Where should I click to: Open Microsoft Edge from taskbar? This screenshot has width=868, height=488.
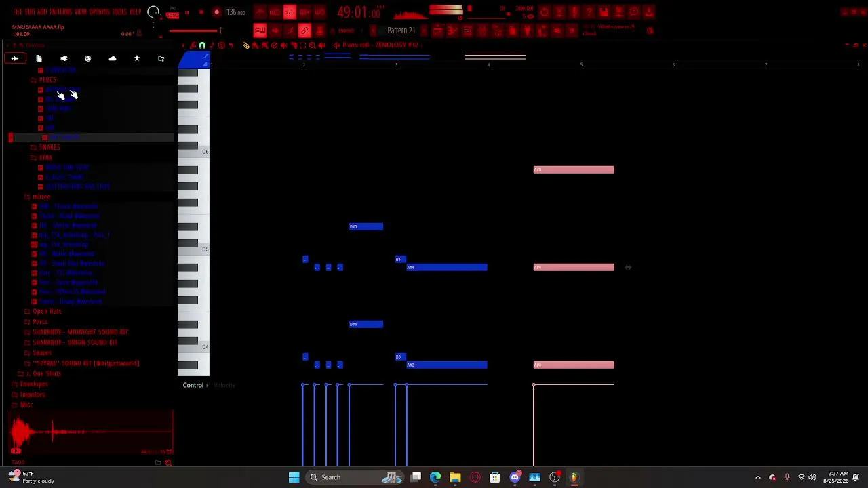[x=435, y=477]
